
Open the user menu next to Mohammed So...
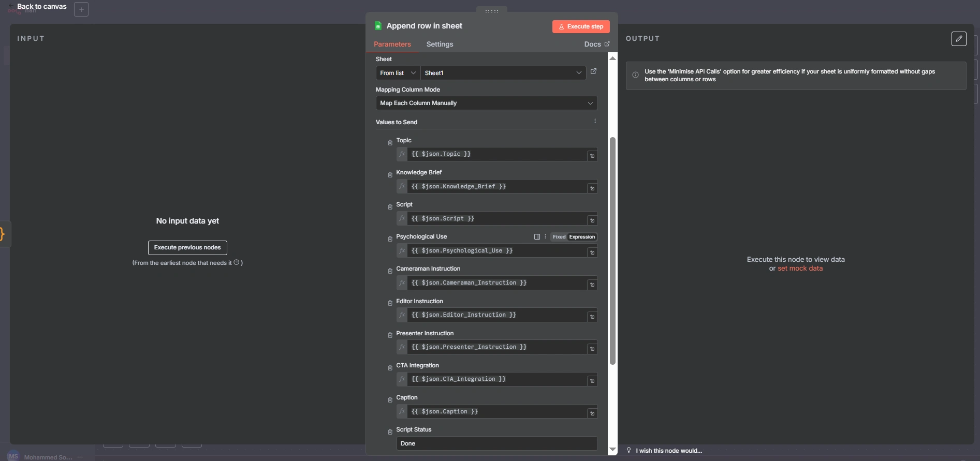point(80,457)
